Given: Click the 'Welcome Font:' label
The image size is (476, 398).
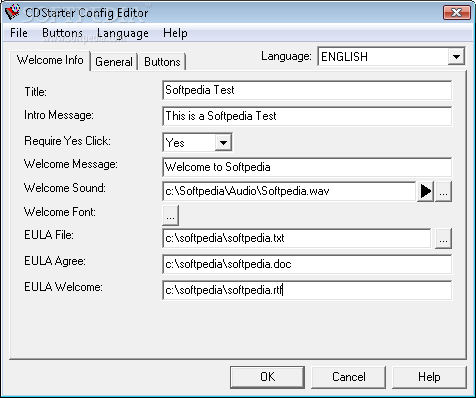Looking at the screenshot, I should click(60, 212).
